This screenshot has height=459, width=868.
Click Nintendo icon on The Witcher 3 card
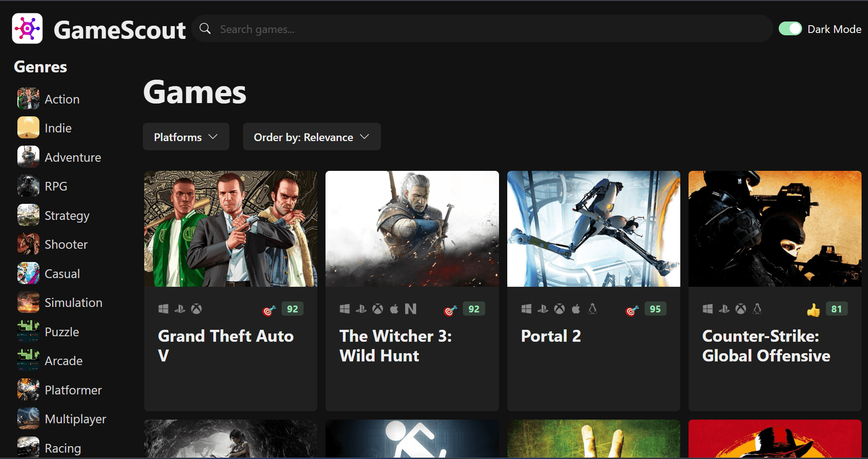[x=411, y=309]
